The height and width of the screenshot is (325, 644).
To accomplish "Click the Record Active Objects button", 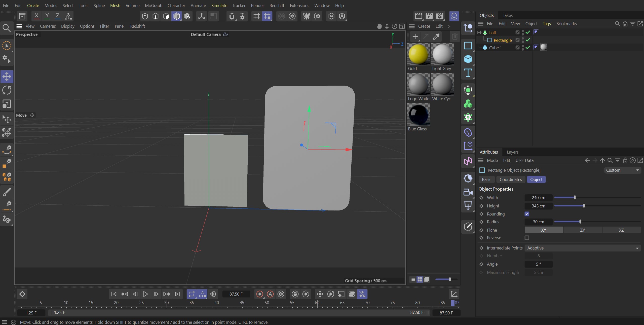I will pos(259,294).
